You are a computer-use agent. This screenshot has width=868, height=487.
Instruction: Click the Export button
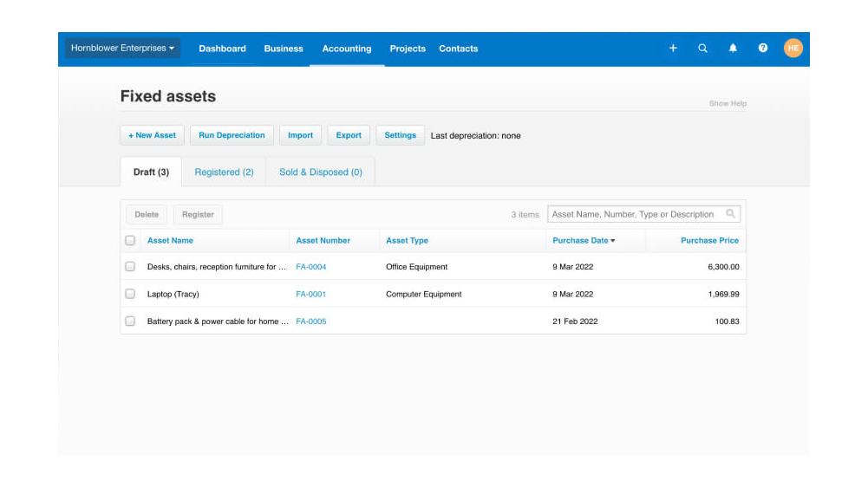click(349, 135)
